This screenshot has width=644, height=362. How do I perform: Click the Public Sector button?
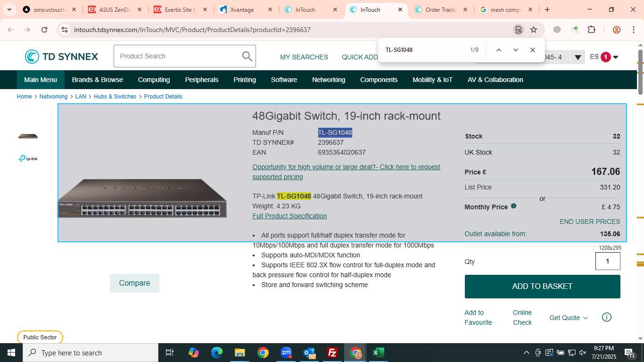(x=40, y=337)
